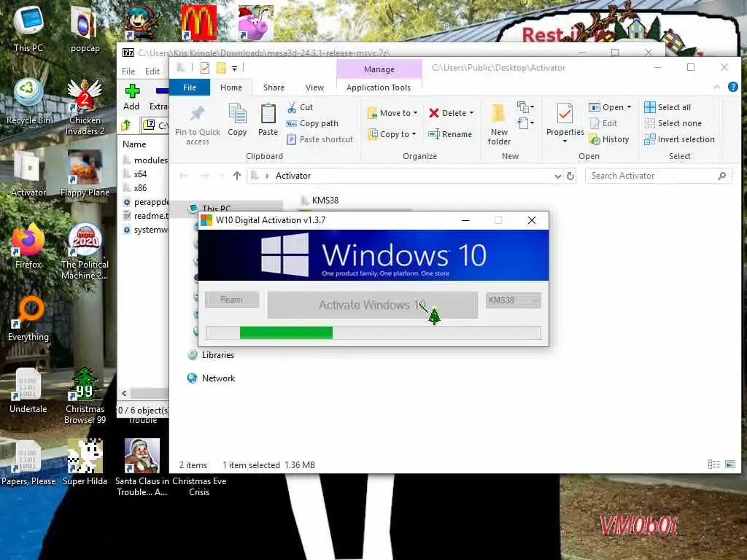Open File menu in 7-Zip window
747x560 pixels.
click(128, 71)
